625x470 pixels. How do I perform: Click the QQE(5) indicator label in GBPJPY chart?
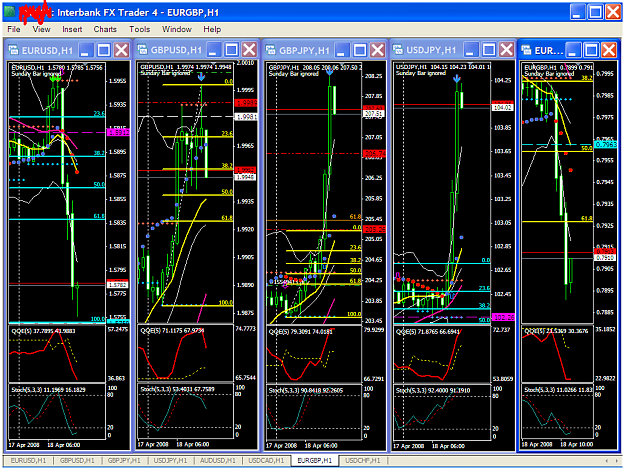click(301, 331)
